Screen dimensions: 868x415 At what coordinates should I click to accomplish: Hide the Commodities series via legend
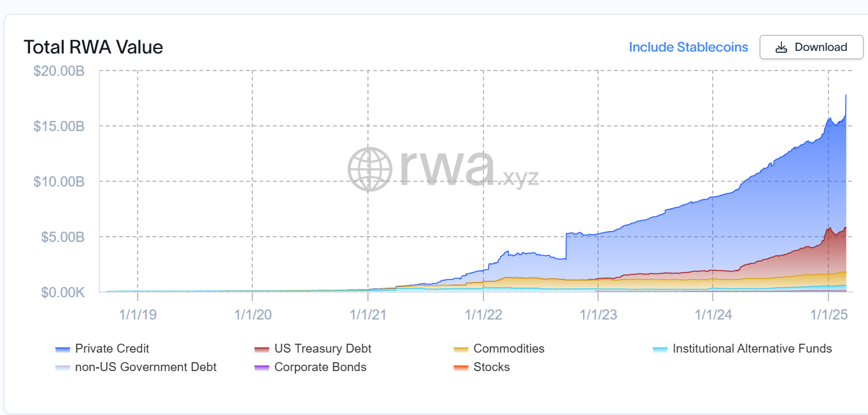click(x=508, y=348)
